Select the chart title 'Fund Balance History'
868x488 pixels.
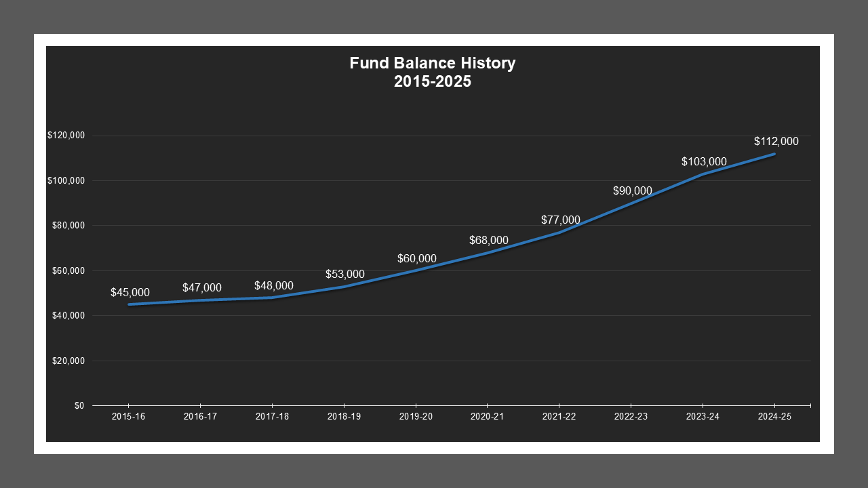tap(433, 62)
